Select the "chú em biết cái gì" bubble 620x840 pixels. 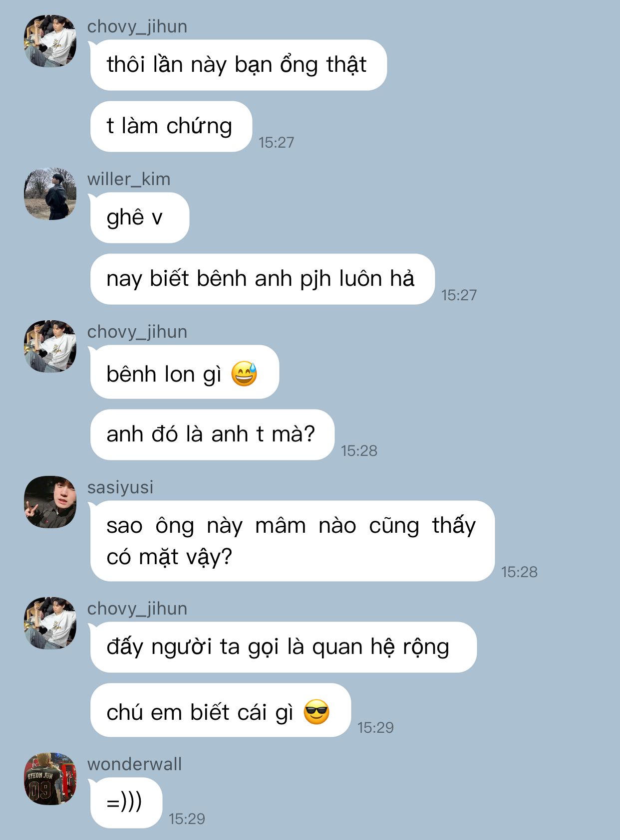(x=221, y=710)
